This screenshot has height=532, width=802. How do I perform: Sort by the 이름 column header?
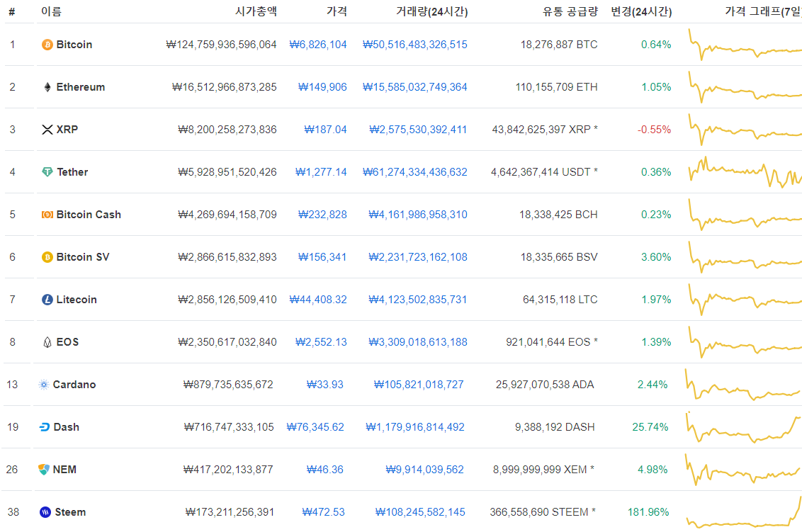pos(51,11)
